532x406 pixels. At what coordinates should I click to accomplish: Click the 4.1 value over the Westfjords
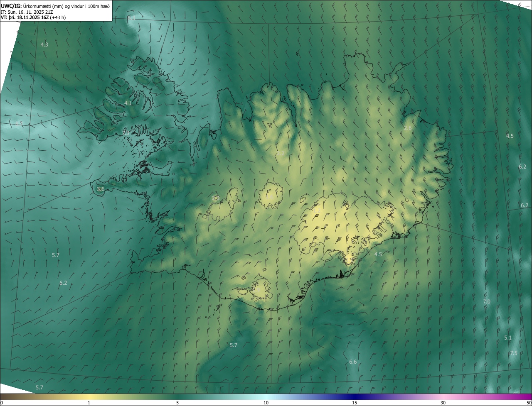coord(128,103)
